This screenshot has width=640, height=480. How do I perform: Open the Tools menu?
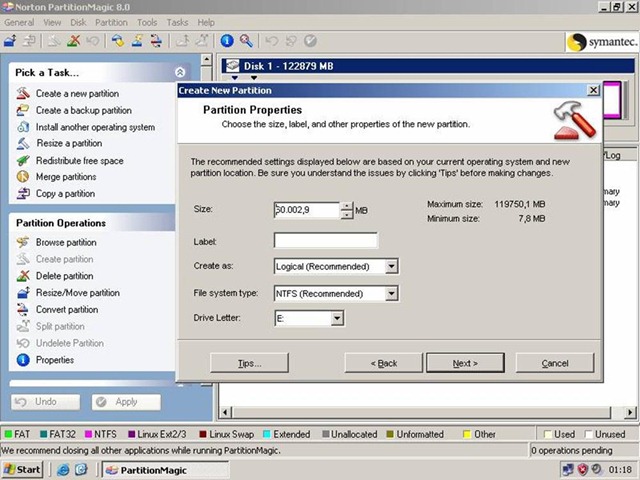tap(147, 22)
